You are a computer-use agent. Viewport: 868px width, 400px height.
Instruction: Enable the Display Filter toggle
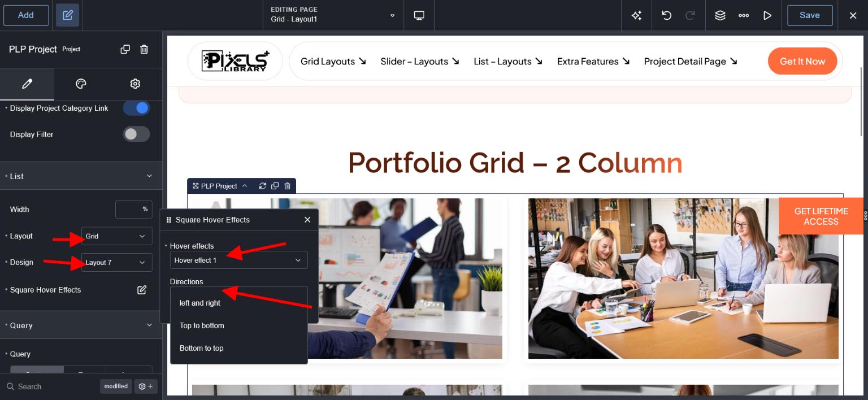(x=137, y=134)
